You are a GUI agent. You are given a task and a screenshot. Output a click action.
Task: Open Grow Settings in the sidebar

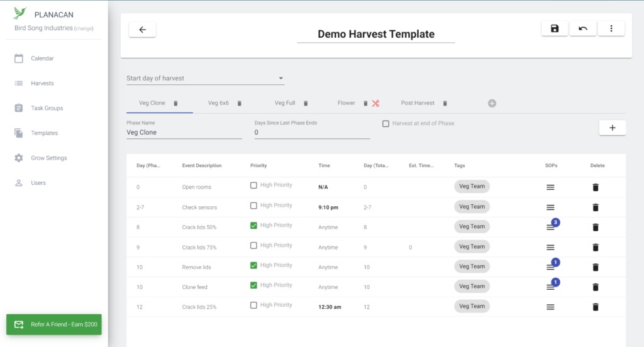click(49, 158)
